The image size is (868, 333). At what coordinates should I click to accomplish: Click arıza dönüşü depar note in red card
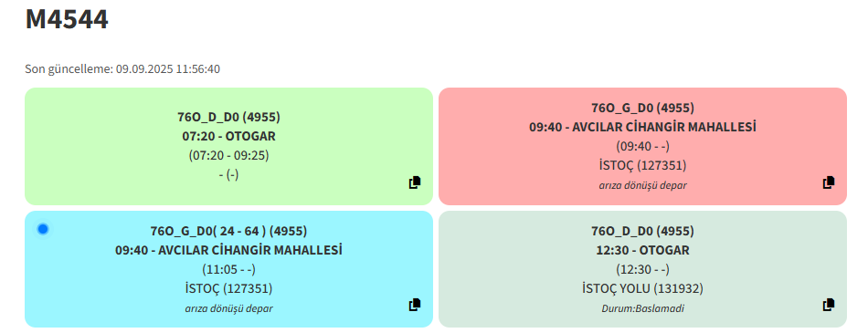pos(642,185)
